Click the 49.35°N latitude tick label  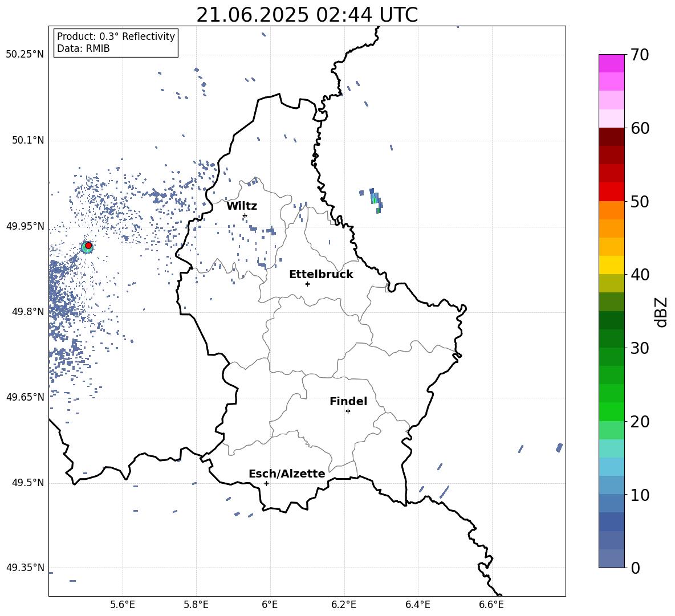25,568
